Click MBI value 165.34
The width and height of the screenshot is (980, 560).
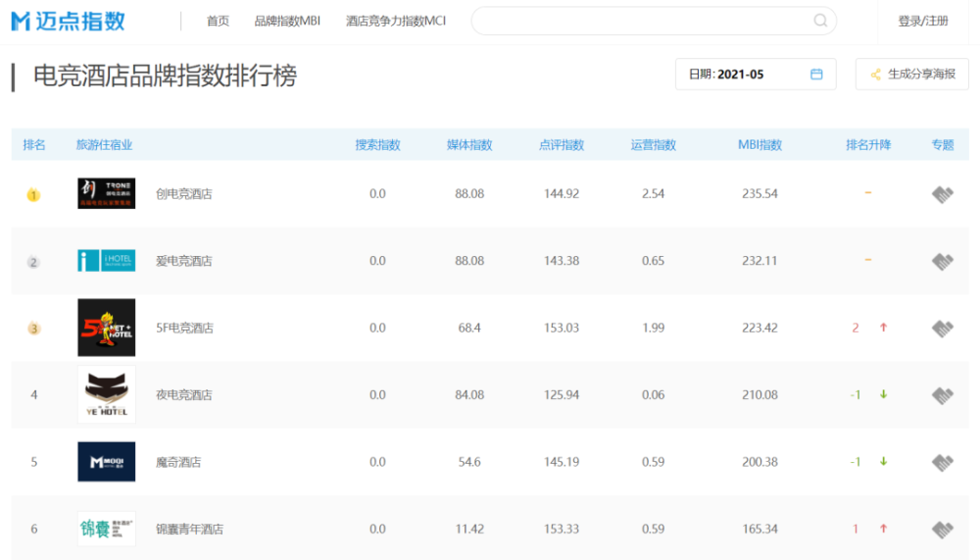point(760,528)
